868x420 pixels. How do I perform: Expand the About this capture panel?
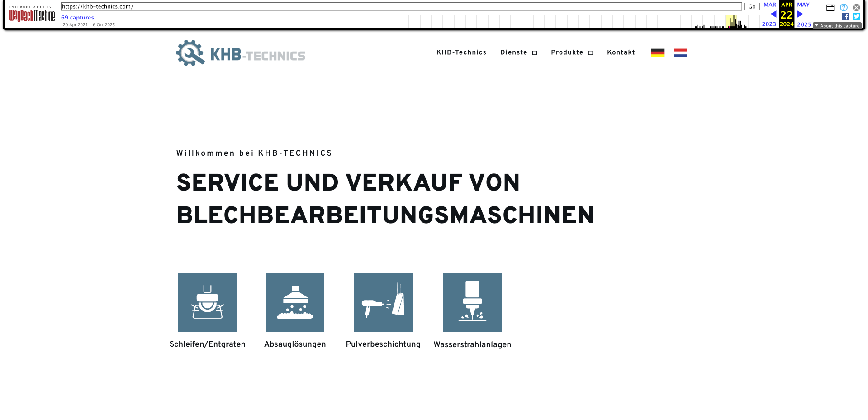coord(837,26)
